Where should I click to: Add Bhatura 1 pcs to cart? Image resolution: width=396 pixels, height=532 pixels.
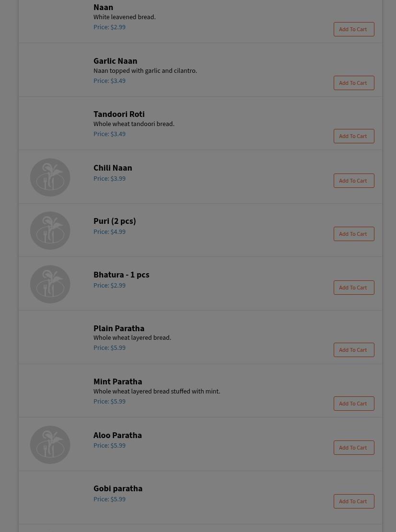353,288
